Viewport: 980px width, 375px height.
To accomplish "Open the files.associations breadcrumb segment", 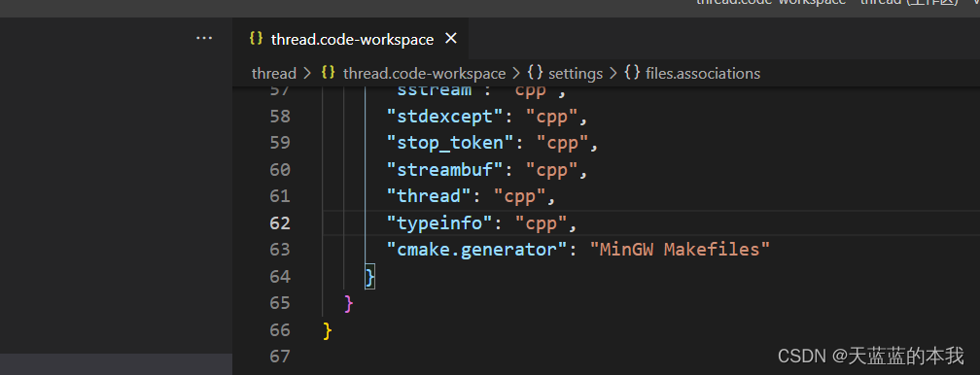I will (703, 74).
